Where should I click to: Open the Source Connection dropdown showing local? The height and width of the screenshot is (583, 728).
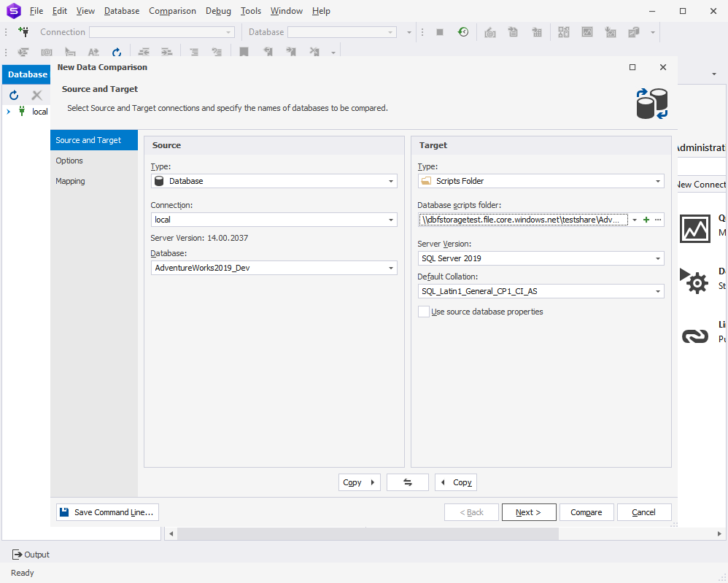pos(274,220)
